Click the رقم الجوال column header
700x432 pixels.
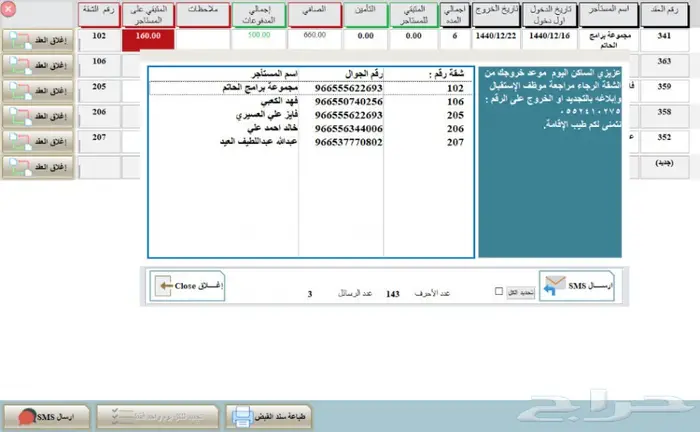364,74
